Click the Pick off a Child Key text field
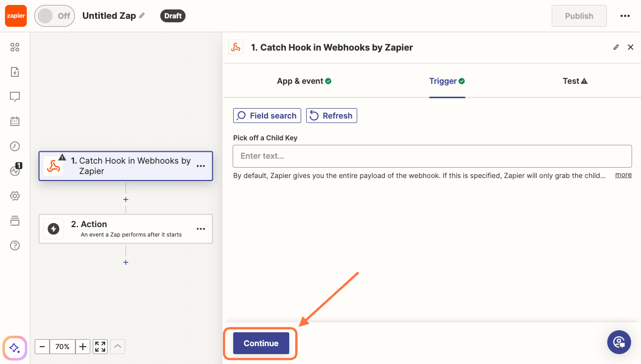 [432, 156]
